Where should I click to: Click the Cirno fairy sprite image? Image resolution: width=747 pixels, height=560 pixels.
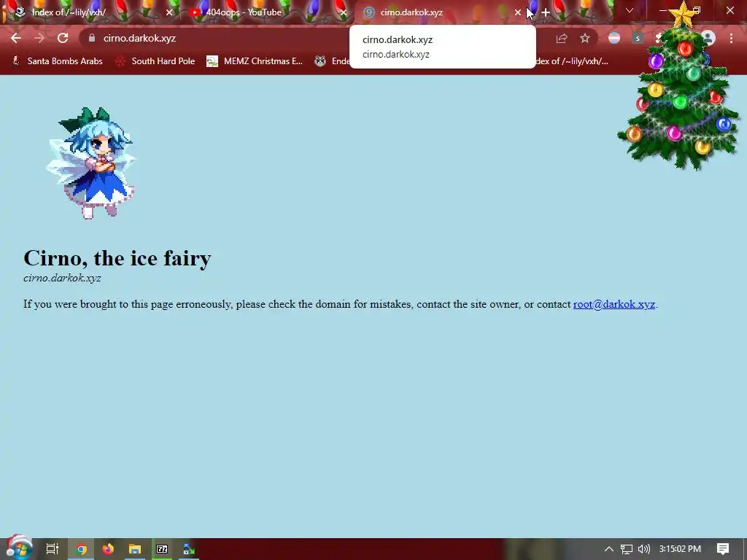pyautogui.click(x=90, y=163)
